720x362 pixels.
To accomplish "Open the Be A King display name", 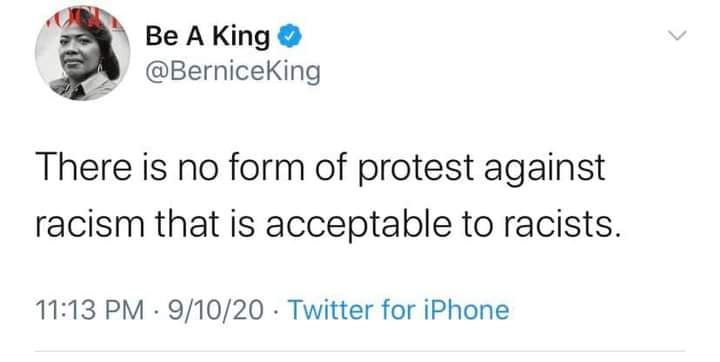I will click(208, 36).
